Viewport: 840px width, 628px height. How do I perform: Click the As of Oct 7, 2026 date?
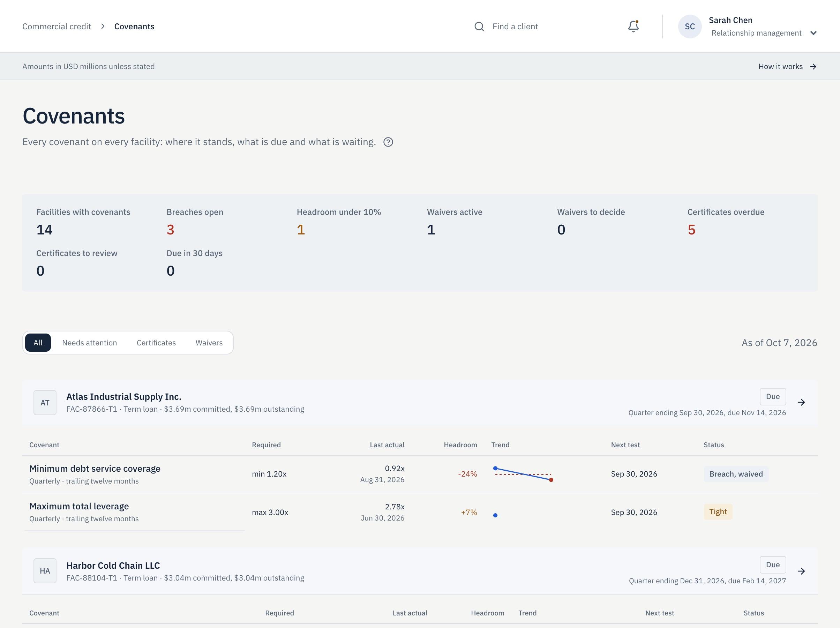[x=779, y=343]
